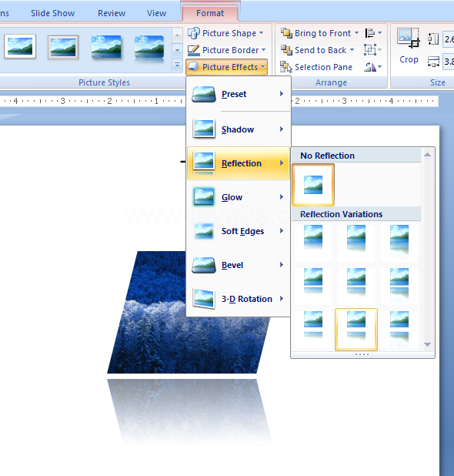The height and width of the screenshot is (476, 454).
Task: Click the Selection Pane icon
Action: (x=286, y=67)
